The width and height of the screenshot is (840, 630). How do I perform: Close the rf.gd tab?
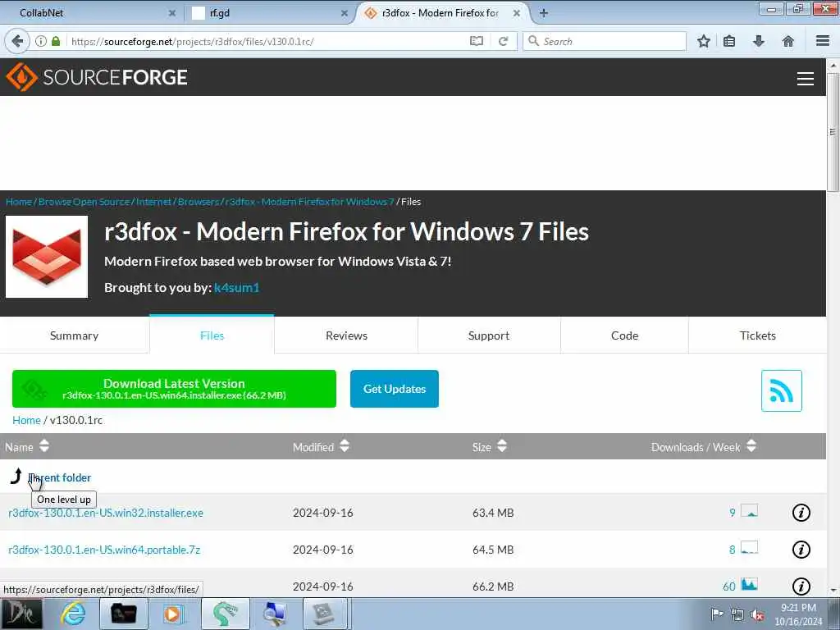coord(345,13)
